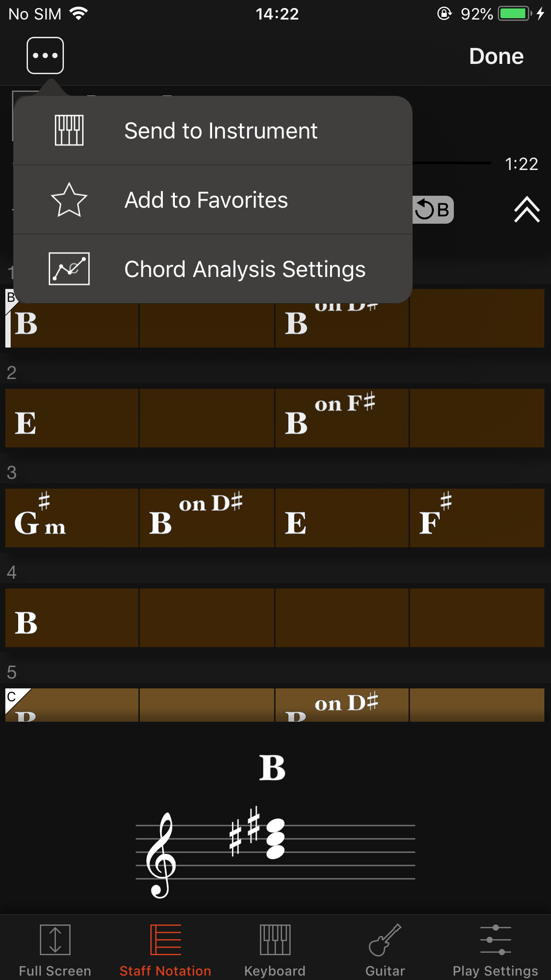Select the Send to Instrument keyboard icon
The width and height of the screenshot is (551, 980).
(69, 130)
